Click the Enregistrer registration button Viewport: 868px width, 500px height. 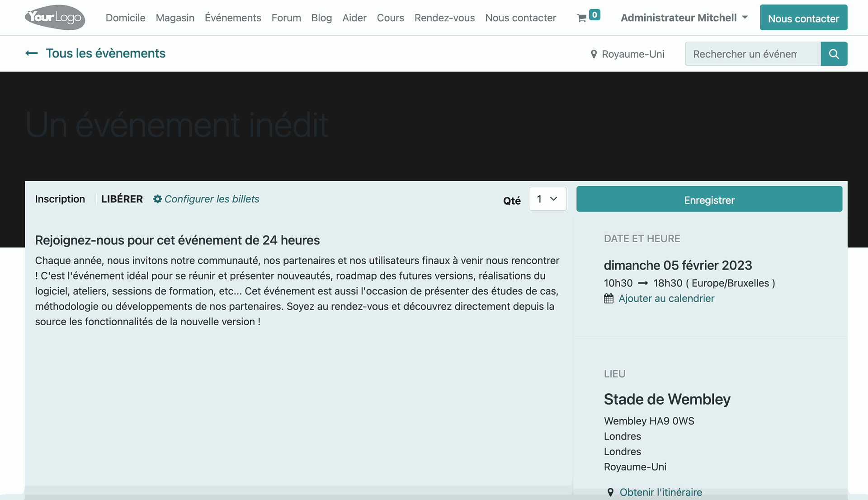(709, 199)
